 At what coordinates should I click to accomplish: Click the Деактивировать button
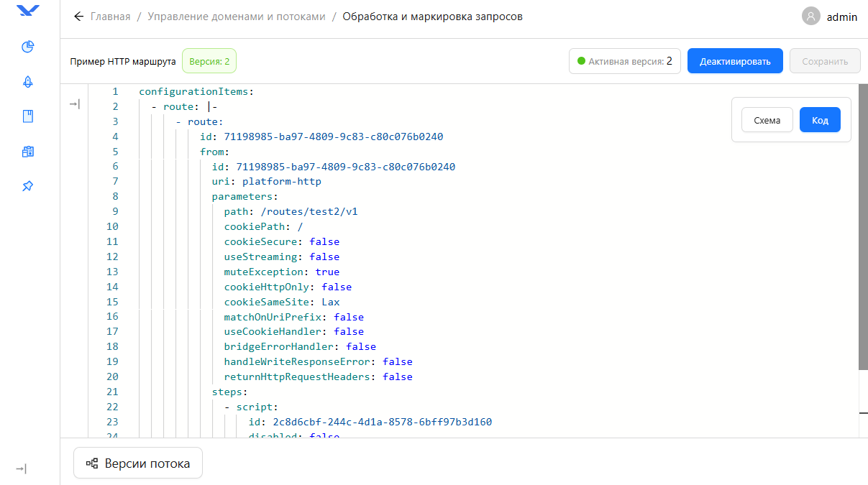point(734,61)
